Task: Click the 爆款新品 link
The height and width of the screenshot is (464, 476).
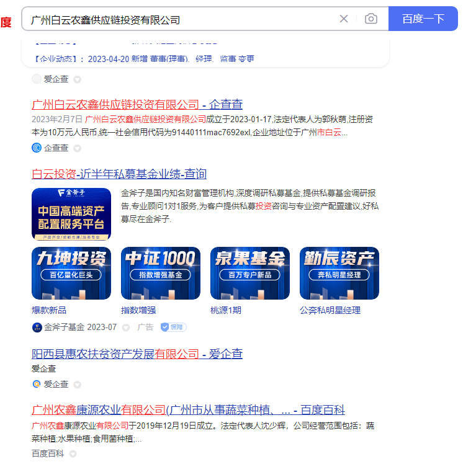Action: (x=49, y=310)
